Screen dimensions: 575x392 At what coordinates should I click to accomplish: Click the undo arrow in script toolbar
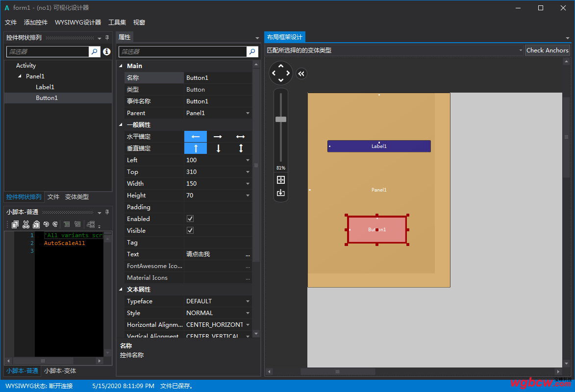point(47,224)
